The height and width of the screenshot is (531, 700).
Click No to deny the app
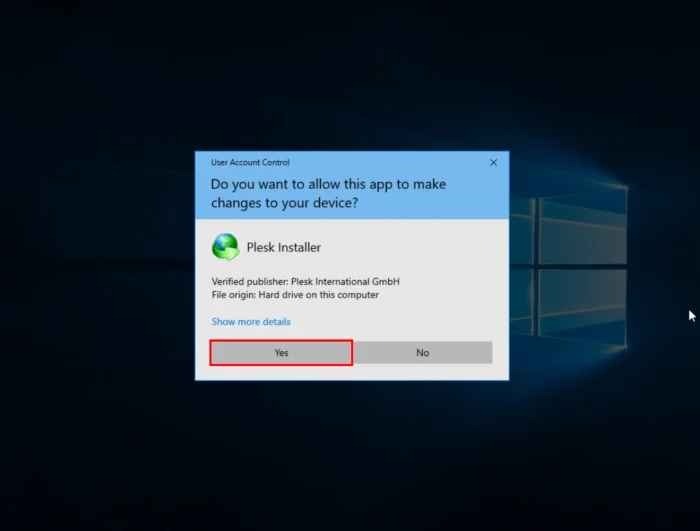[x=423, y=353]
